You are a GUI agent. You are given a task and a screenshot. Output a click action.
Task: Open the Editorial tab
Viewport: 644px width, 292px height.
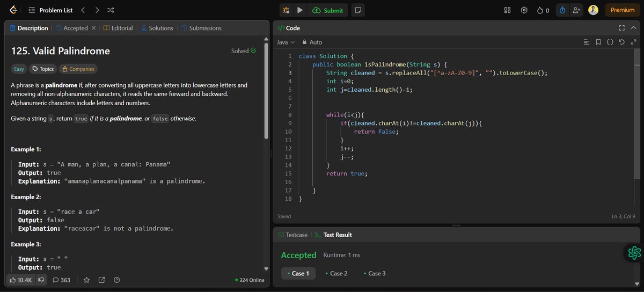pos(118,28)
